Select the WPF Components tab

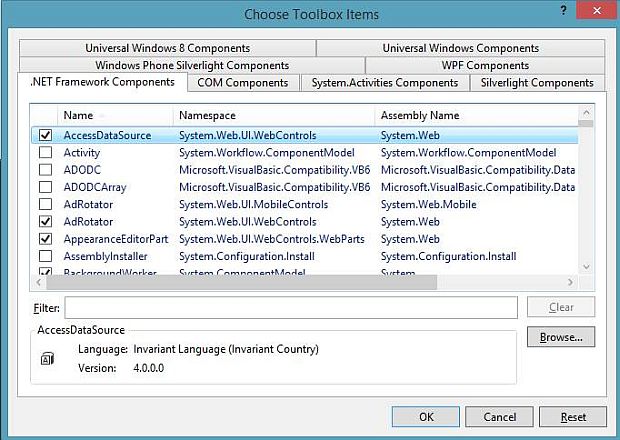(x=485, y=65)
